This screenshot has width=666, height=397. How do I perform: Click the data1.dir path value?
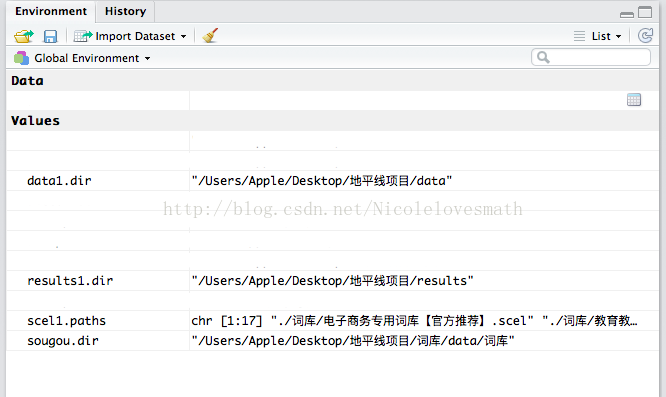322,181
